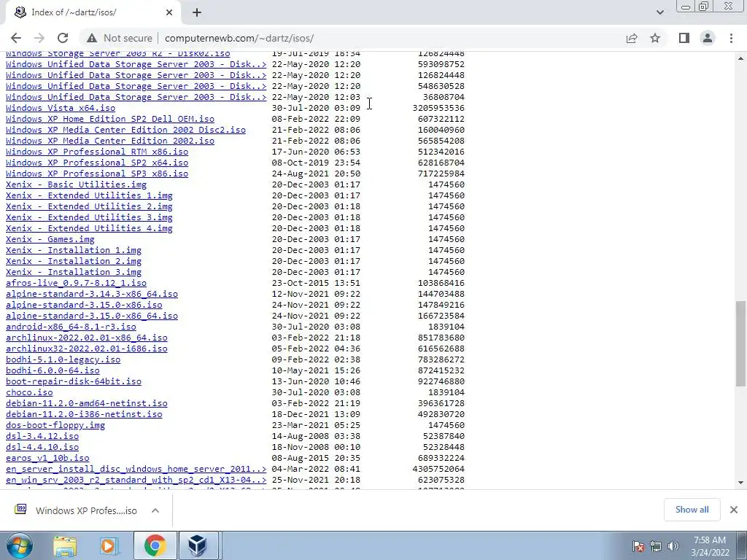Open Windows XP Professional SP2 x64.iso

(97, 163)
